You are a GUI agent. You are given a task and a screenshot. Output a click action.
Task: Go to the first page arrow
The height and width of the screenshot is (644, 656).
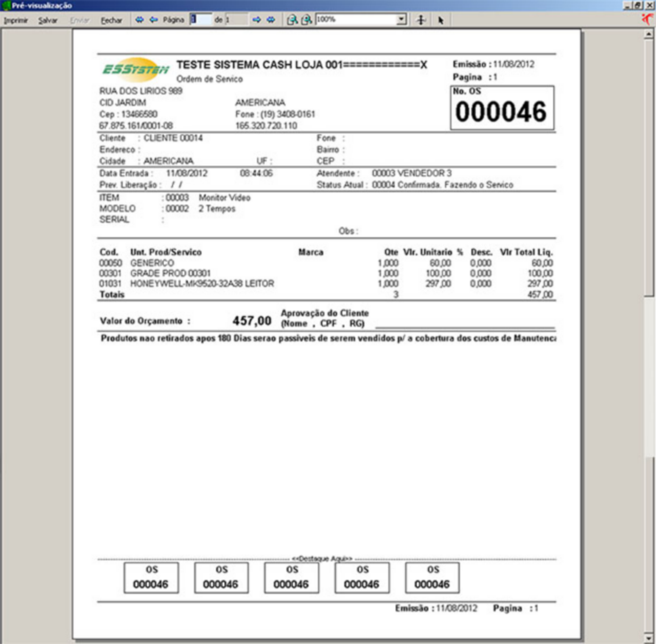coord(140,20)
